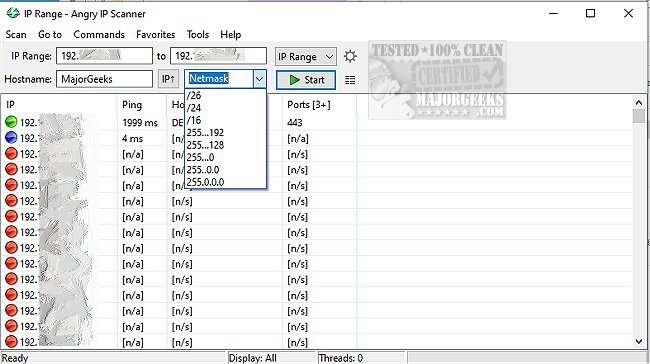Choose /24 from the netmask list
The height and width of the screenshot is (364, 650).
tap(194, 108)
